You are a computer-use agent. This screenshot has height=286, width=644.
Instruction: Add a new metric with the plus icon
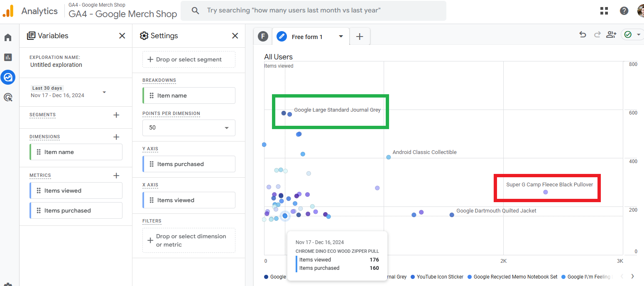[116, 176]
